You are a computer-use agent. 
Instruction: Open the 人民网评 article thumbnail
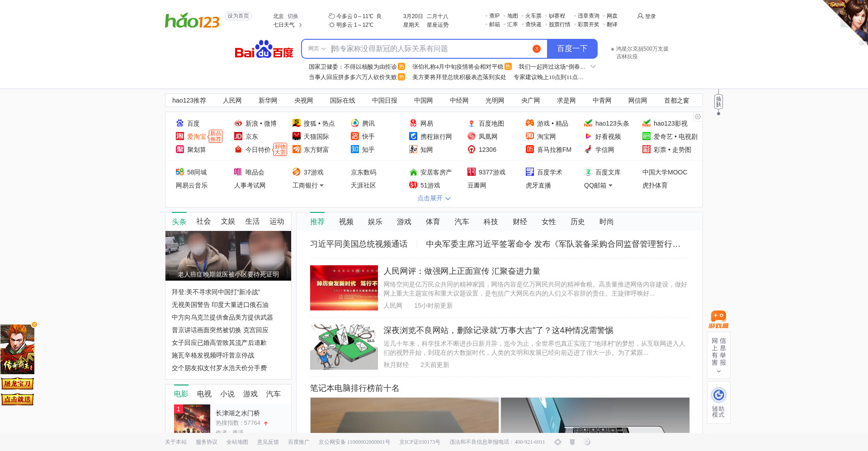click(x=344, y=288)
